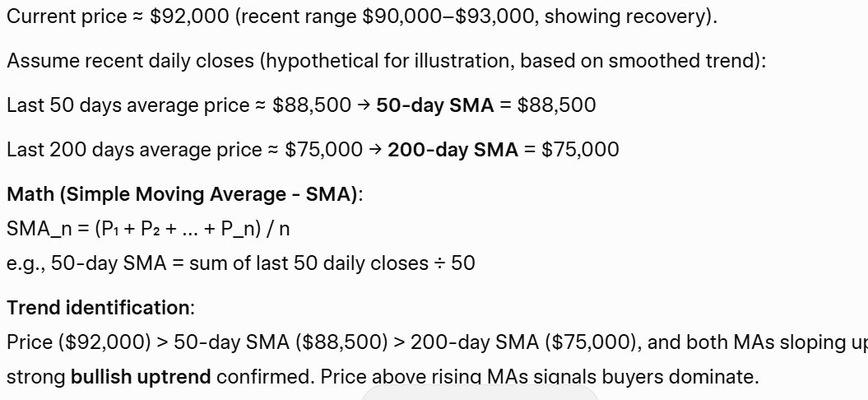Click the floating input bar at bottom

point(480,394)
